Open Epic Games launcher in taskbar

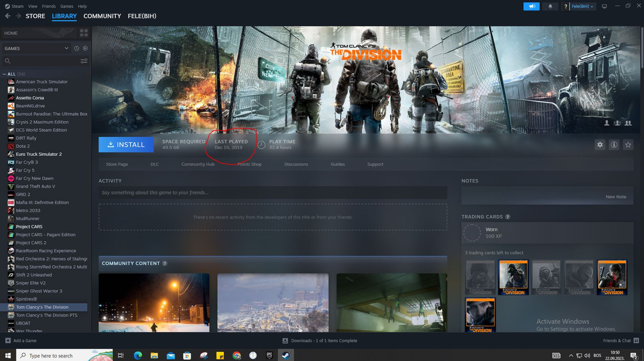click(269, 355)
